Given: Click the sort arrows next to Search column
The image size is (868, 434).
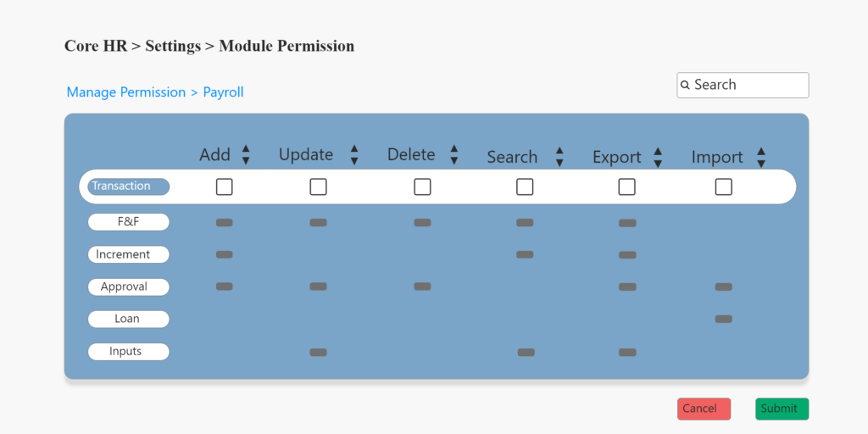Looking at the screenshot, I should point(559,157).
